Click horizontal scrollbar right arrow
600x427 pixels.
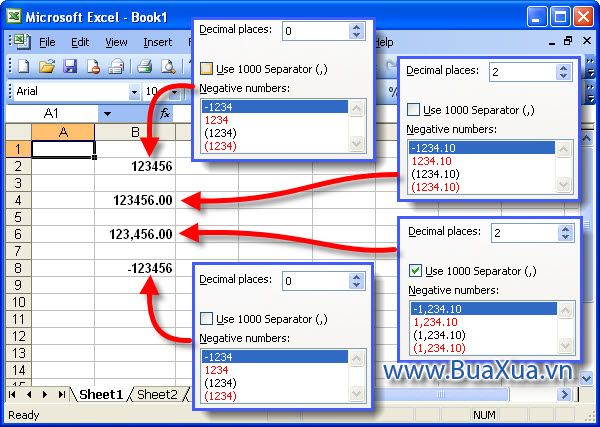tap(564, 394)
